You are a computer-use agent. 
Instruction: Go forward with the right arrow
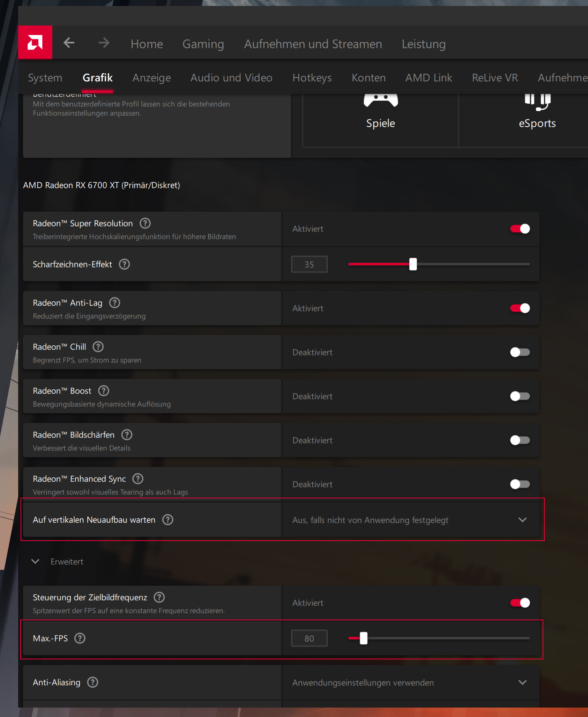[104, 43]
